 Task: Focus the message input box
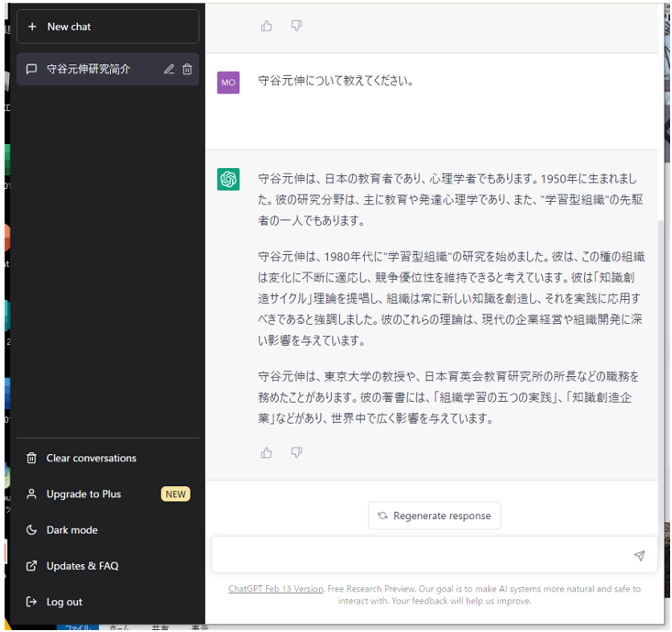435,555
